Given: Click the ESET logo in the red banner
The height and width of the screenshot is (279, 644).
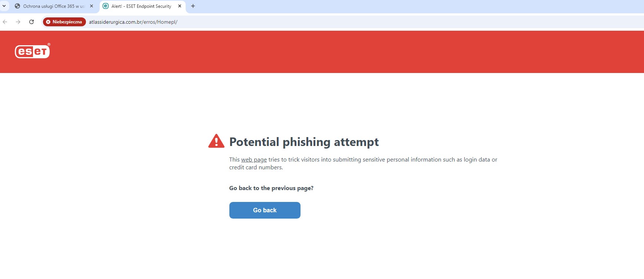Looking at the screenshot, I should [33, 52].
